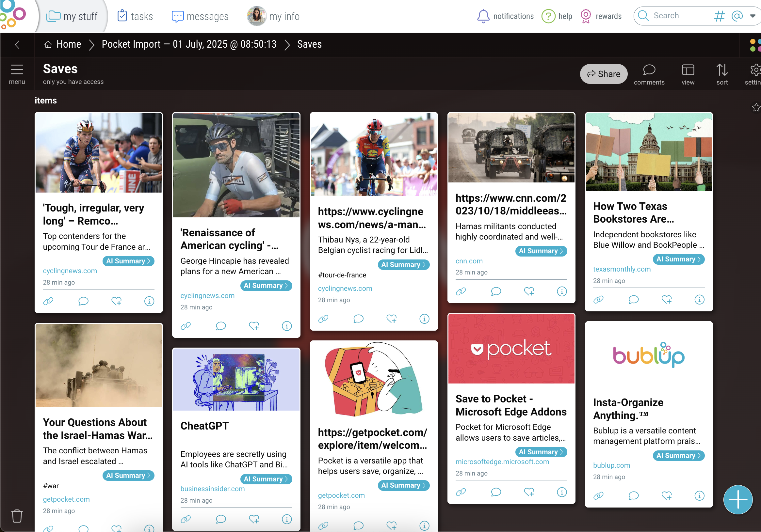Open the Pocket logo thumbnail
Screen dimensions: 761x532
[x=511, y=349]
